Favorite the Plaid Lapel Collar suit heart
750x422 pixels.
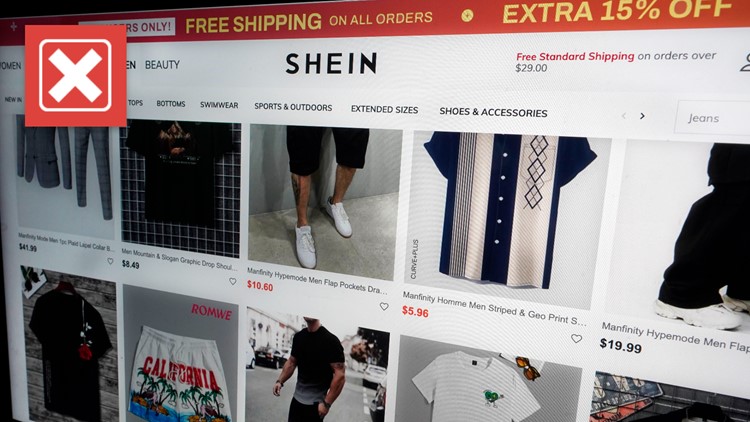pyautogui.click(x=110, y=261)
